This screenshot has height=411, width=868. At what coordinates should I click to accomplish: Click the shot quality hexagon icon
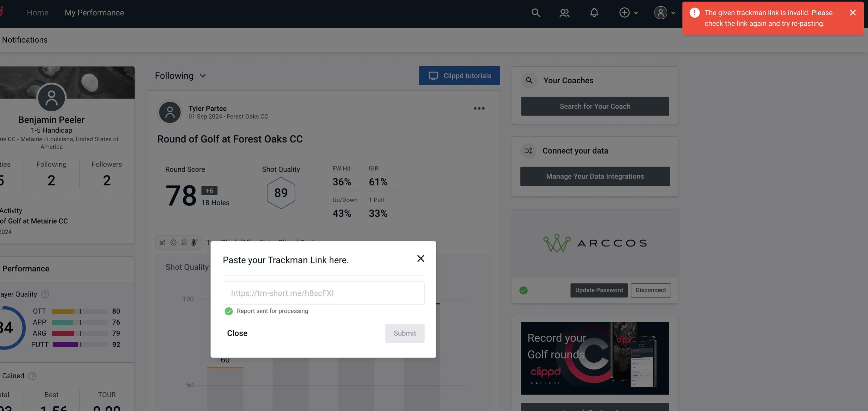click(281, 193)
